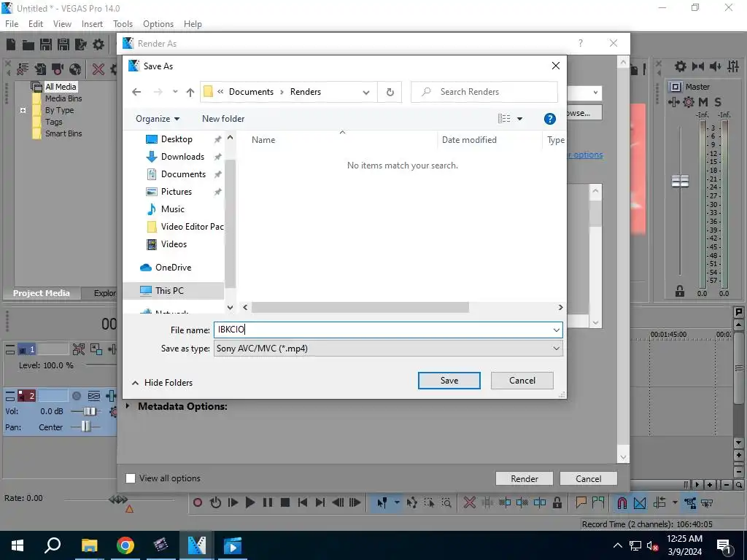Click the New project icon in the toolbar
The image size is (747, 560).
coord(11,44)
